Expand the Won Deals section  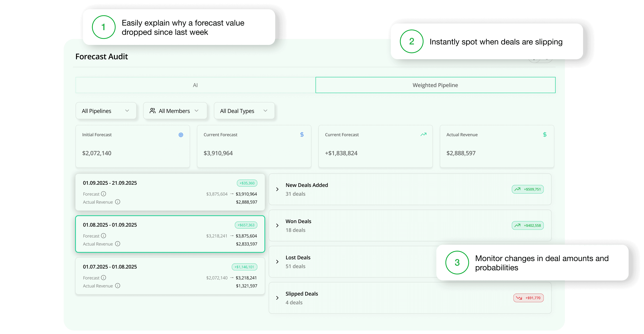coord(277,225)
